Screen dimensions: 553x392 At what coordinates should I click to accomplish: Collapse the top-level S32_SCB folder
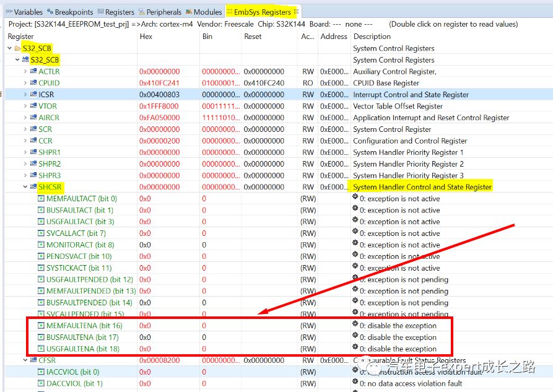9,48
